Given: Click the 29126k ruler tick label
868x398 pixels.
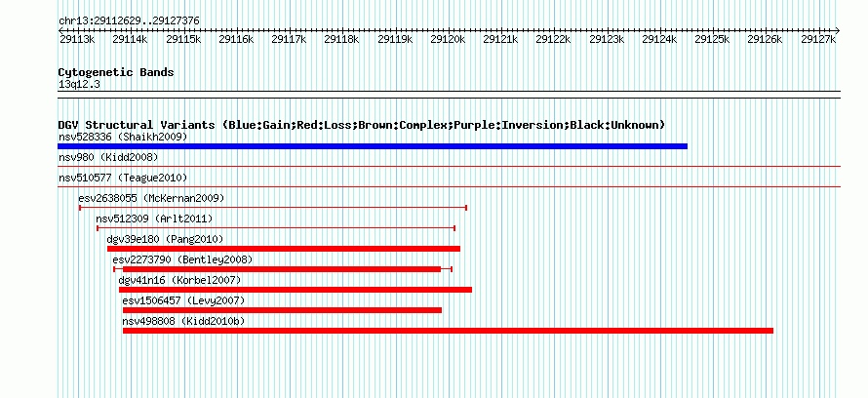Looking at the screenshot, I should [765, 39].
